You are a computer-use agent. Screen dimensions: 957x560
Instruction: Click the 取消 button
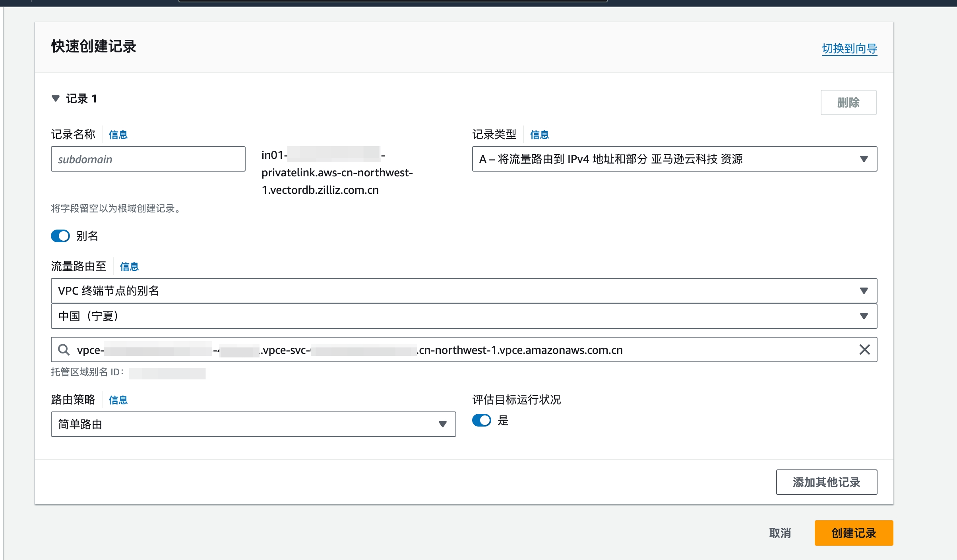(780, 533)
